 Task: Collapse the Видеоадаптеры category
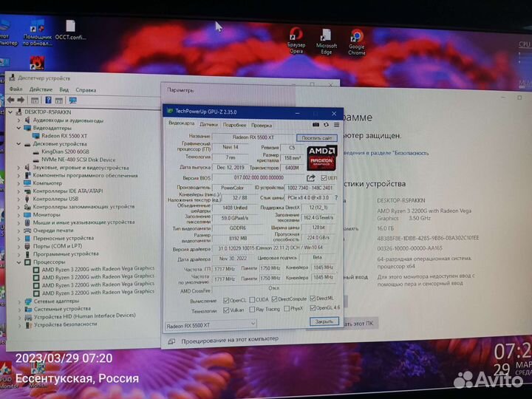[18, 128]
